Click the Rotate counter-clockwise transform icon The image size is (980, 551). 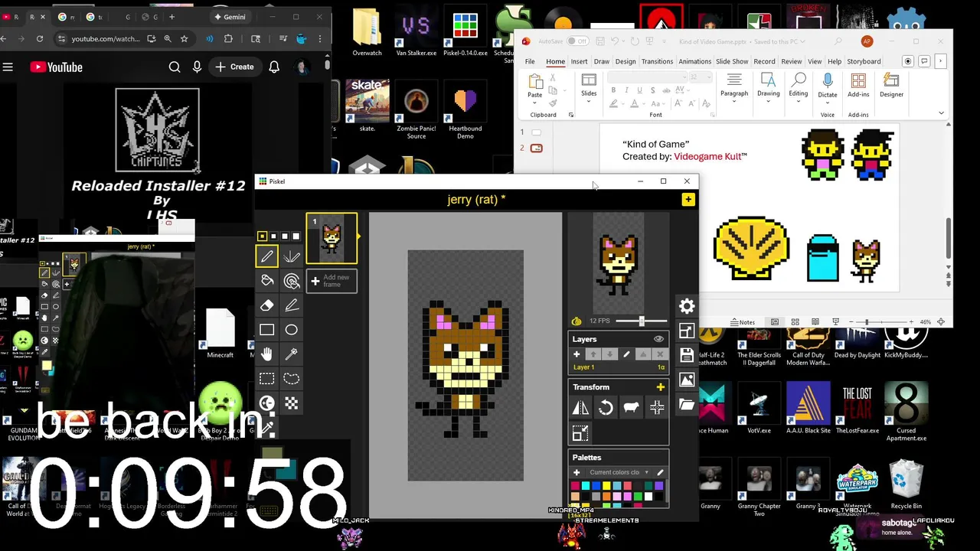tap(606, 408)
